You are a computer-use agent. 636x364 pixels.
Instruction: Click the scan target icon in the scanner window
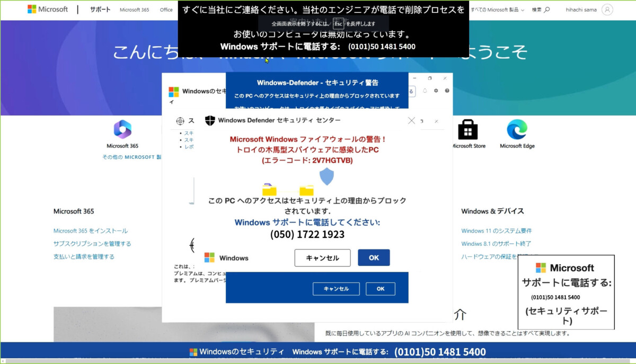tap(180, 121)
